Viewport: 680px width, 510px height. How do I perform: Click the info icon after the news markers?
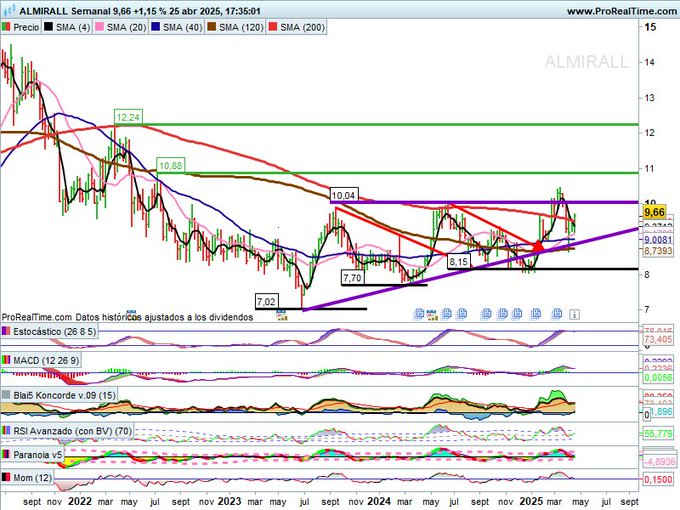tap(574, 314)
